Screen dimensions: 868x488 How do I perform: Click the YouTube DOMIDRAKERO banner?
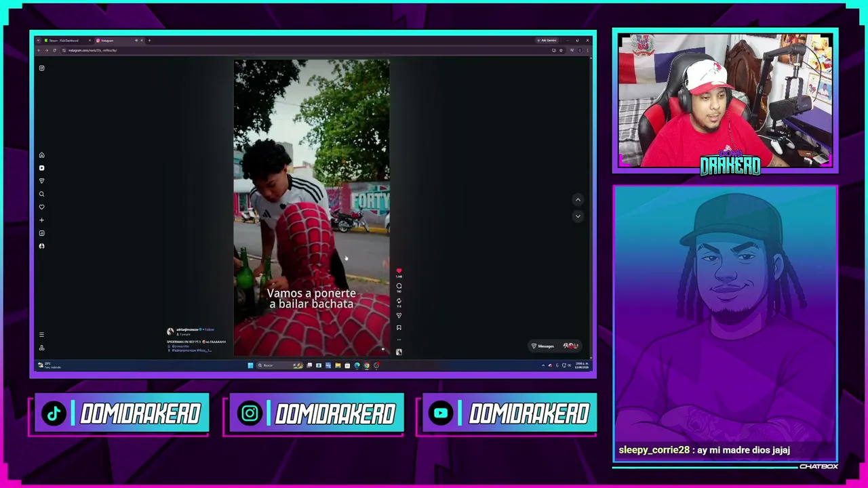click(x=509, y=413)
